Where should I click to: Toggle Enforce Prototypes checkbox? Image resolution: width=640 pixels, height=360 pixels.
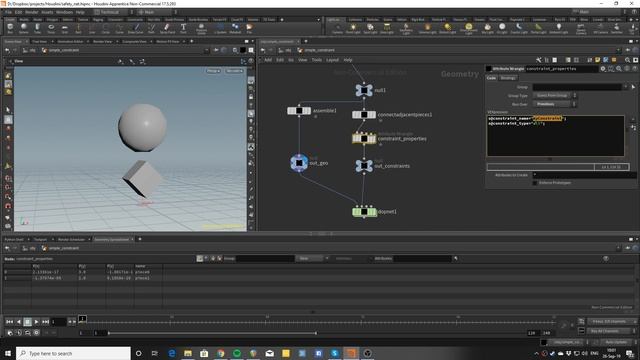(535, 183)
